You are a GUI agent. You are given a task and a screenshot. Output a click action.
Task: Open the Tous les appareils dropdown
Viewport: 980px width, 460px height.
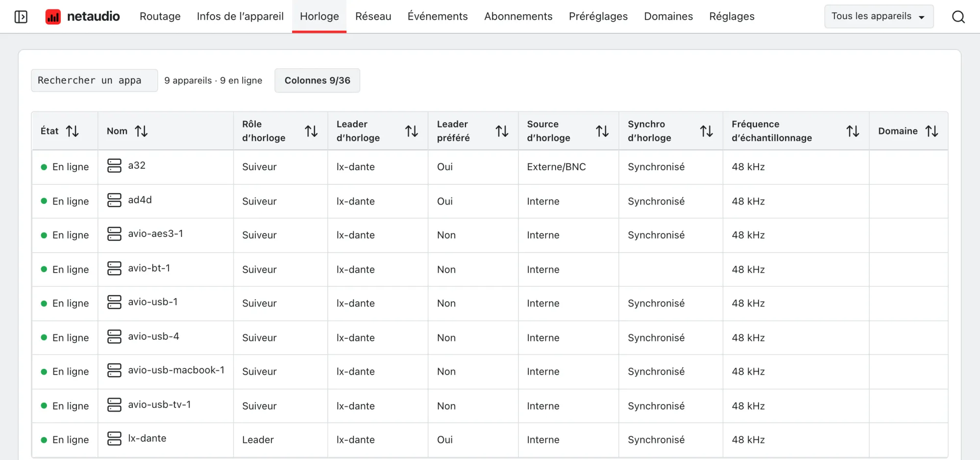879,16
